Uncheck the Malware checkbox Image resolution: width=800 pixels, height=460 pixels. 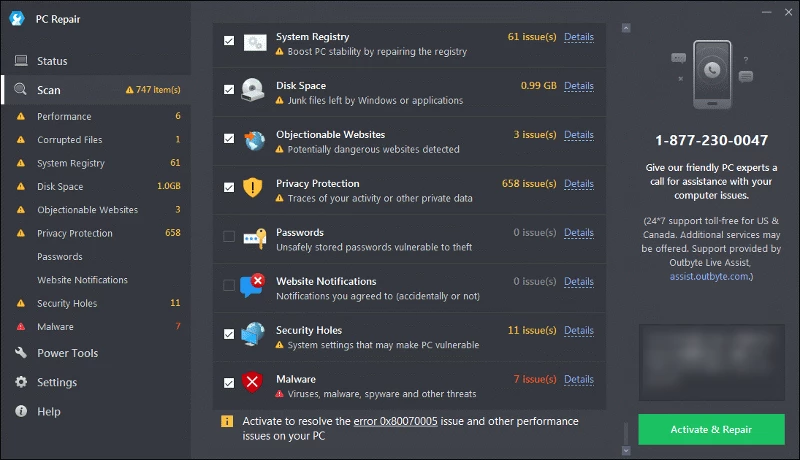(x=229, y=383)
